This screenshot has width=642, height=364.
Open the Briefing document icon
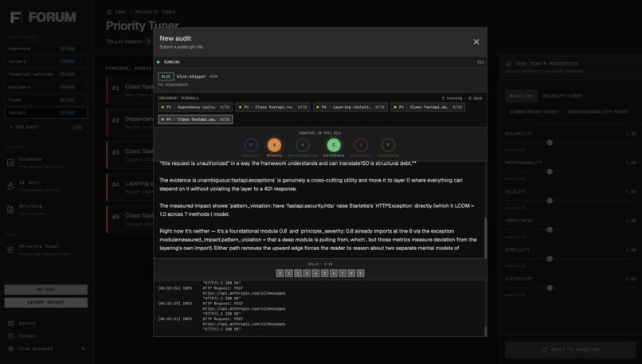pyautogui.click(x=10, y=209)
